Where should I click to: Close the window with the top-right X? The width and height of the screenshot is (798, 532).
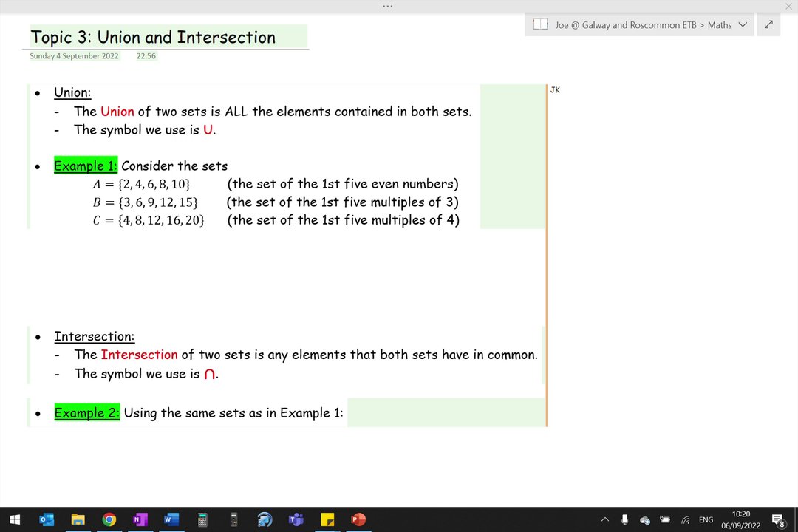click(789, 6)
